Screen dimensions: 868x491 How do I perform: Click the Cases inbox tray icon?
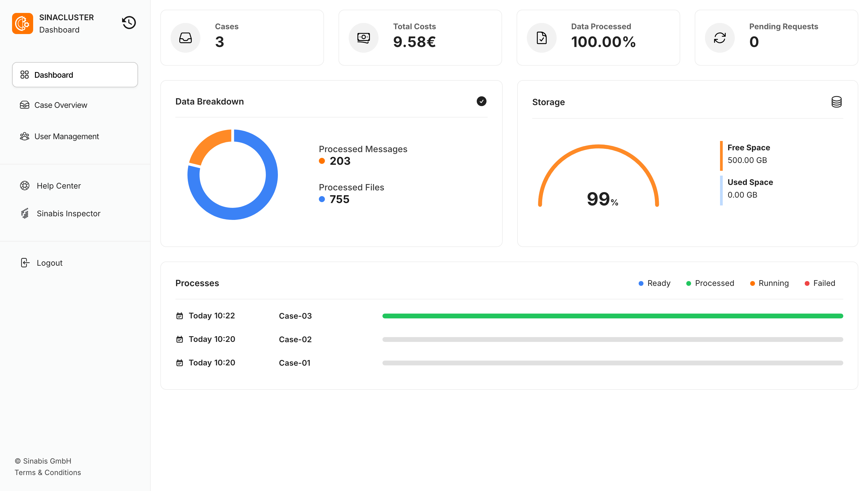coord(186,38)
